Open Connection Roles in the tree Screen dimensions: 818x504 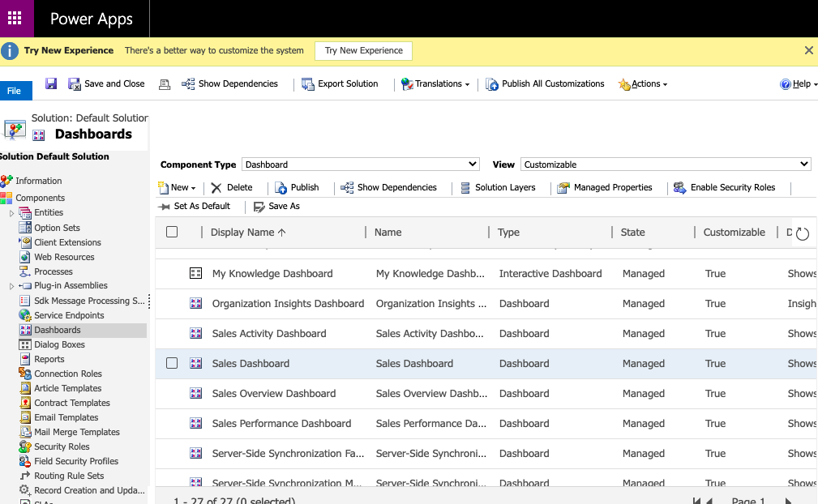[68, 374]
